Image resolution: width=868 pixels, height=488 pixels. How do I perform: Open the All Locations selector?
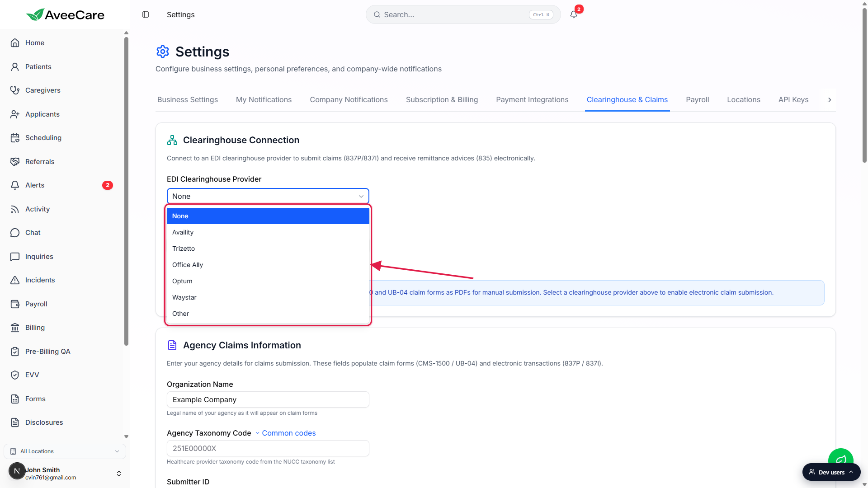(65, 451)
